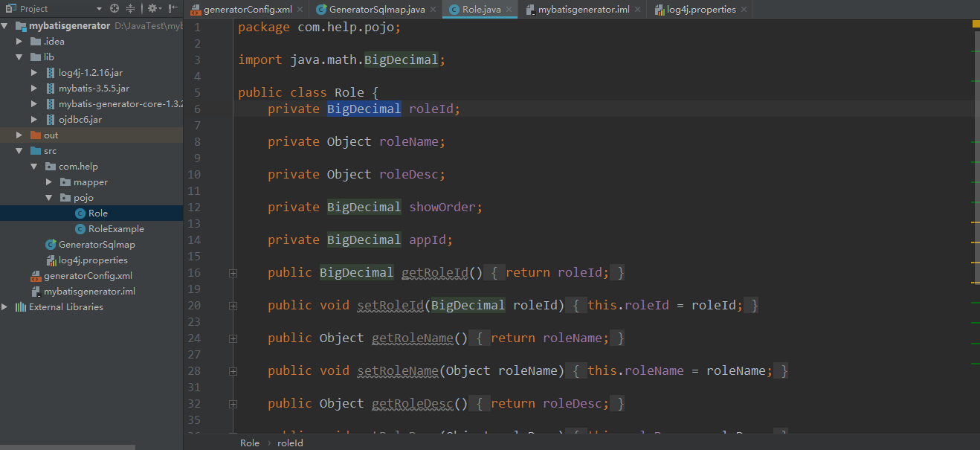This screenshot has width=980, height=450.
Task: Expand the log4j-1.2.16.jar node
Action: tap(34, 73)
